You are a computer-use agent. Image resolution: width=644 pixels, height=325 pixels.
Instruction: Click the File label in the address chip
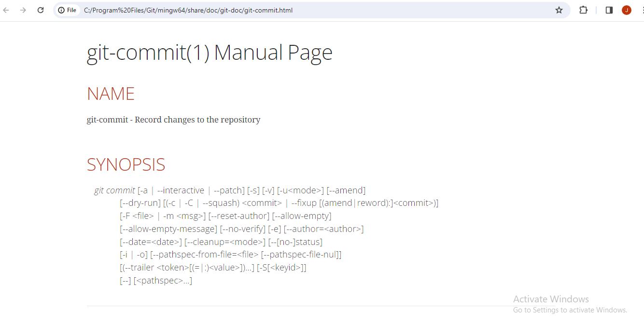[71, 10]
